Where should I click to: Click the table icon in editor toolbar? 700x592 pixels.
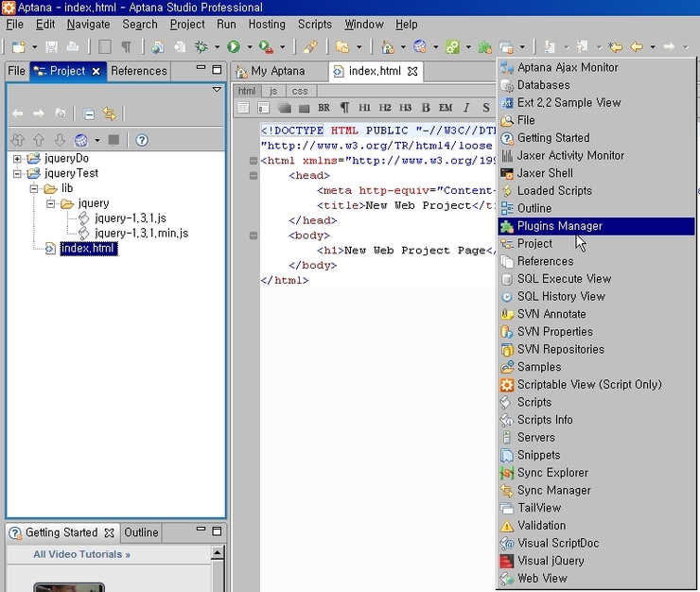(243, 108)
